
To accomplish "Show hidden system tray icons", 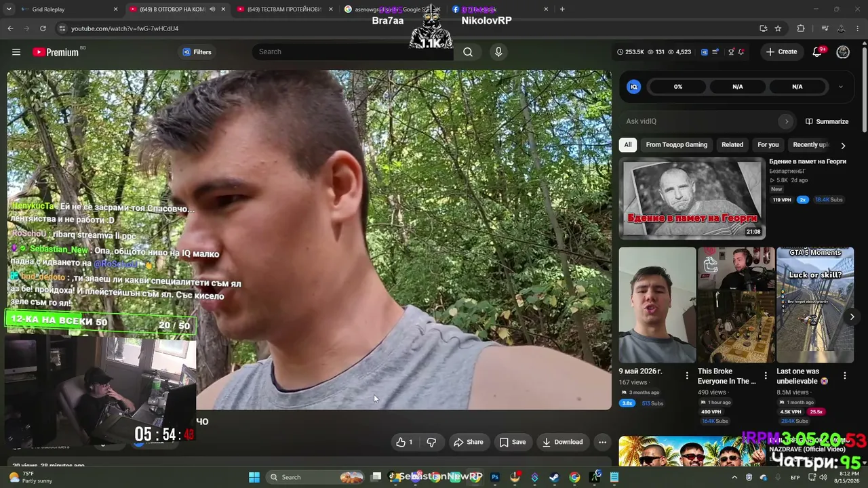I will click(x=734, y=477).
